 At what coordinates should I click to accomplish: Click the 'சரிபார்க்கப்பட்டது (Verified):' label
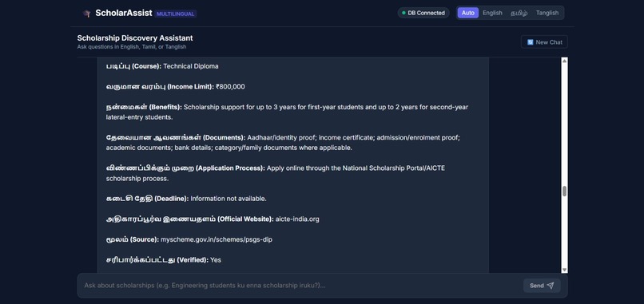click(157, 260)
